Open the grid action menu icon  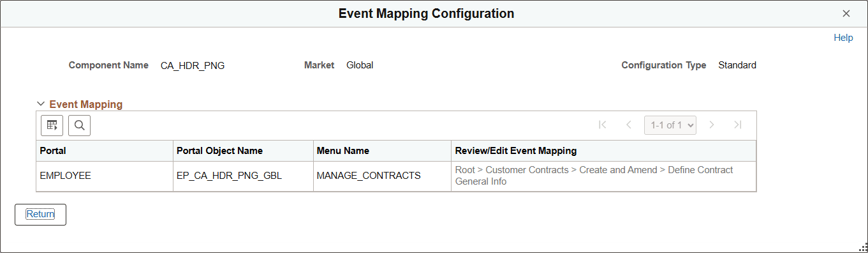point(52,125)
